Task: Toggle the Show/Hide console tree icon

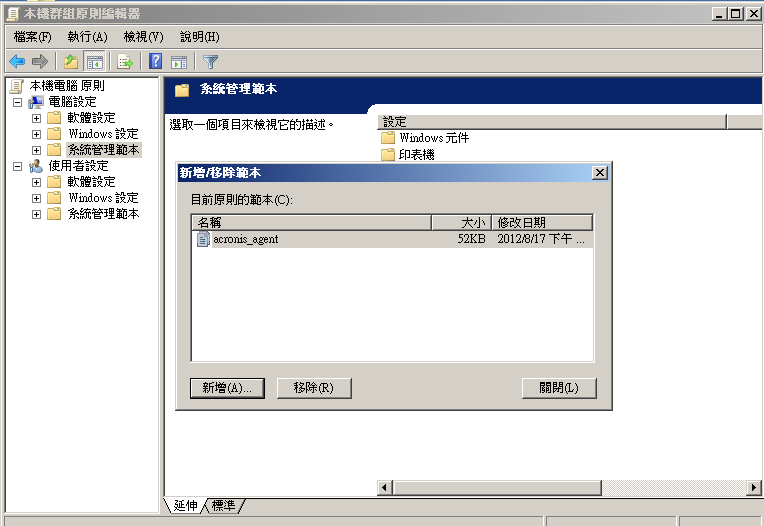Action: (x=95, y=61)
